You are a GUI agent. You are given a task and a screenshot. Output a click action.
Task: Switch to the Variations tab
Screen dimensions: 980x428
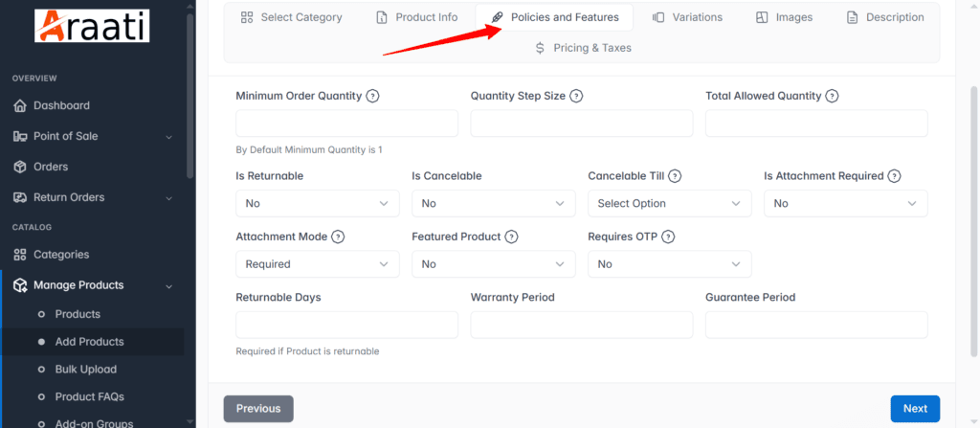click(x=687, y=17)
